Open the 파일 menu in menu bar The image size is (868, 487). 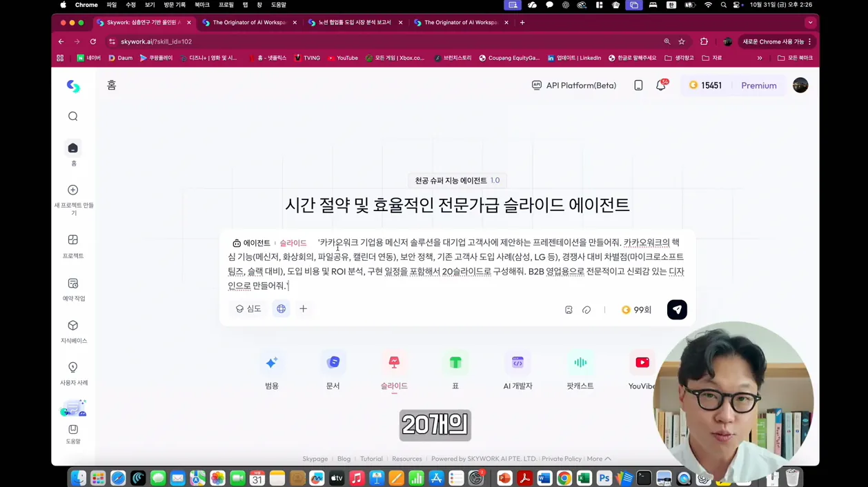[x=112, y=5]
